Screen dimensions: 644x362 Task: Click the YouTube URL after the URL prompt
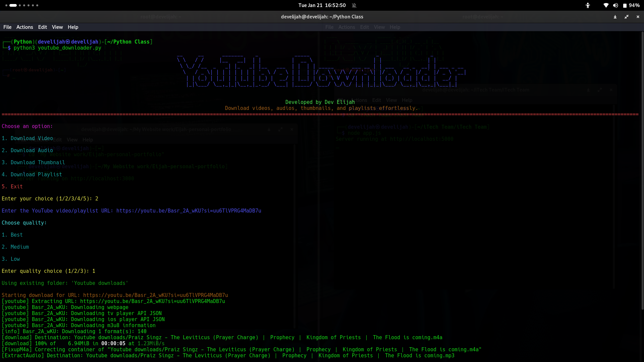click(189, 211)
